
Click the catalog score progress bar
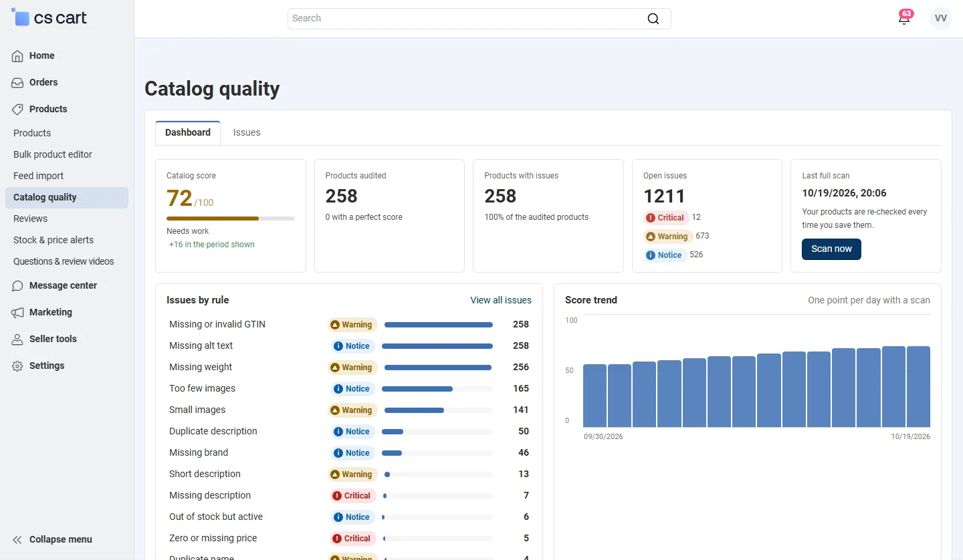tap(231, 219)
